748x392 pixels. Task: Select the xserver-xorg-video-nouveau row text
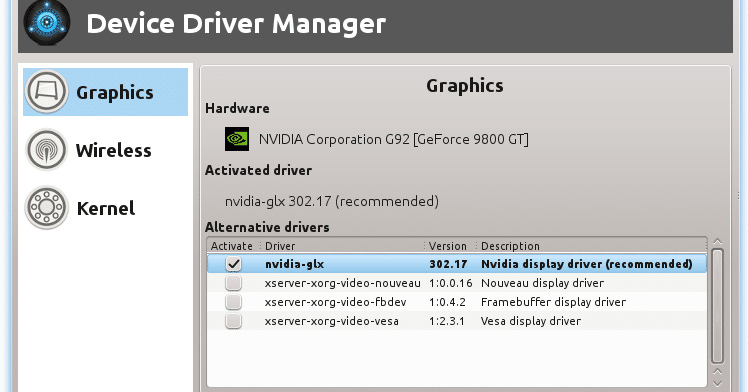(x=343, y=283)
